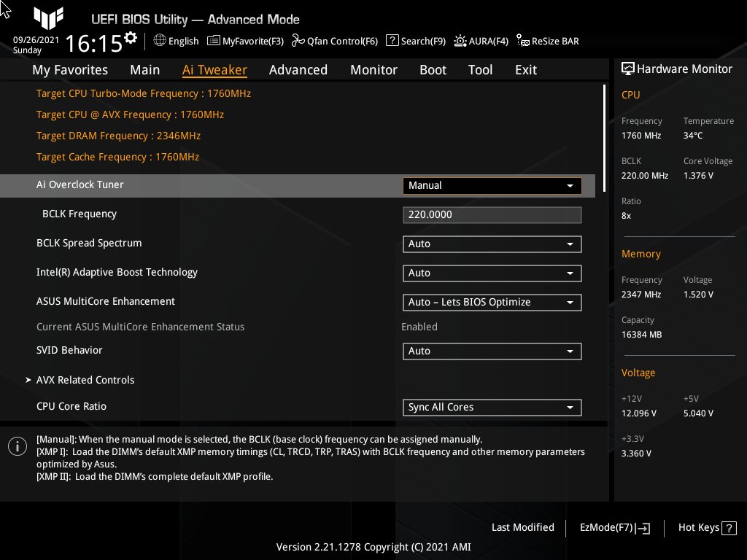Image resolution: width=747 pixels, height=560 pixels.
Task: Click the Search(F9) label
Action: (x=423, y=41)
